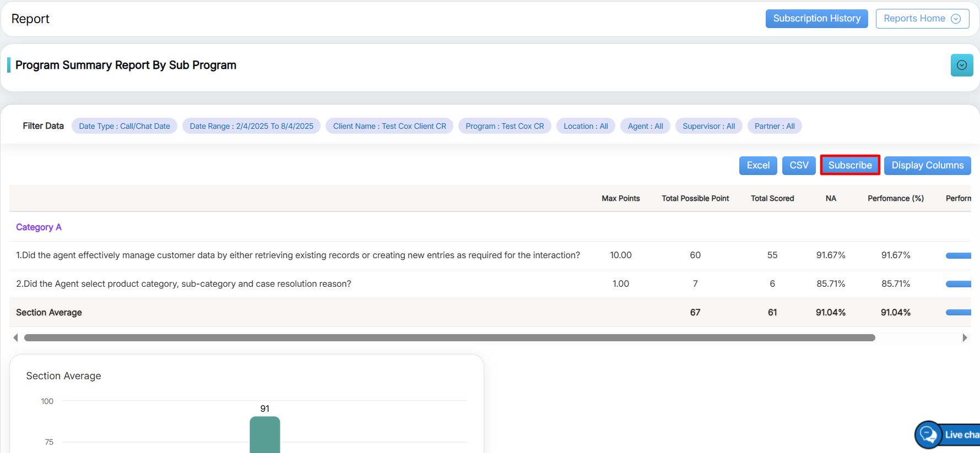
Task: Download the report as CSV
Action: click(x=798, y=165)
